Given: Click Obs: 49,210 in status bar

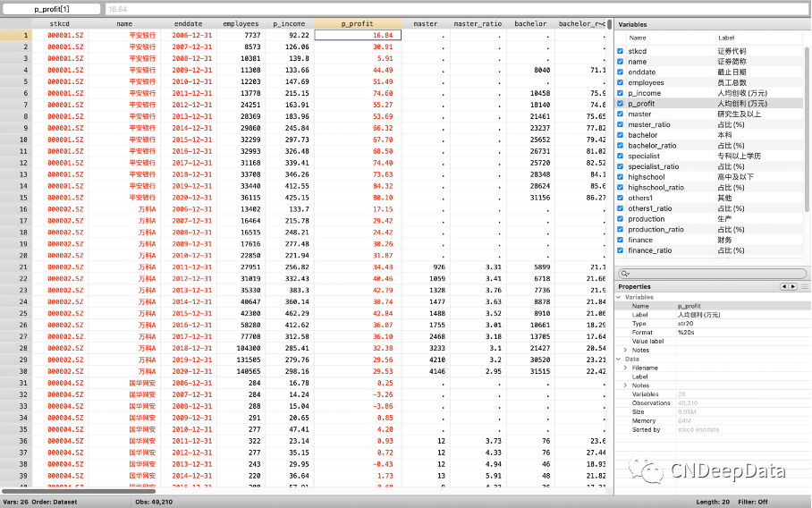Looking at the screenshot, I should [154, 502].
